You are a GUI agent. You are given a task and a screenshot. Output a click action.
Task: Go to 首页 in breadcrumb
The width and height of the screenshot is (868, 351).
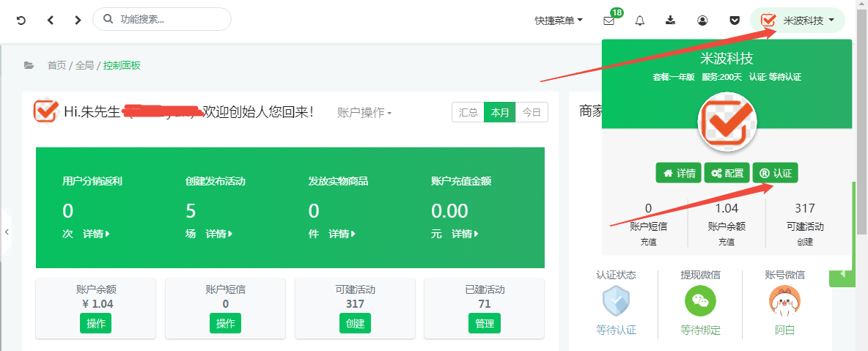[56, 65]
